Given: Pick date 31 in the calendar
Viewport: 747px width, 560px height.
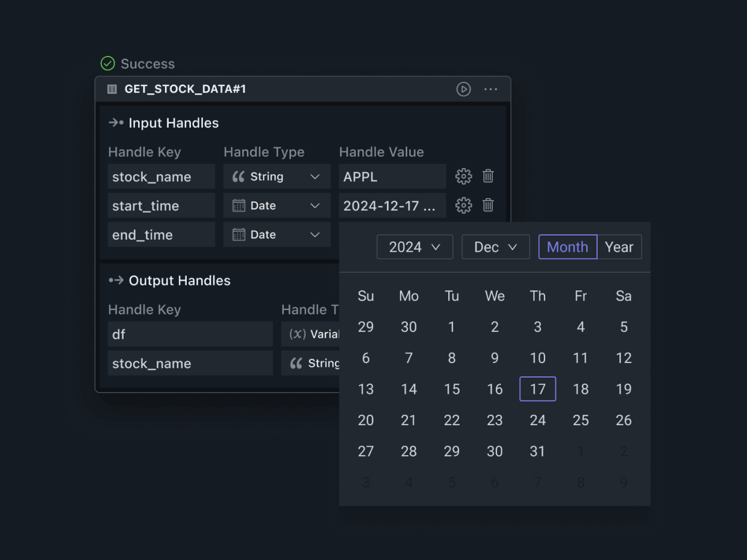Looking at the screenshot, I should click(537, 451).
